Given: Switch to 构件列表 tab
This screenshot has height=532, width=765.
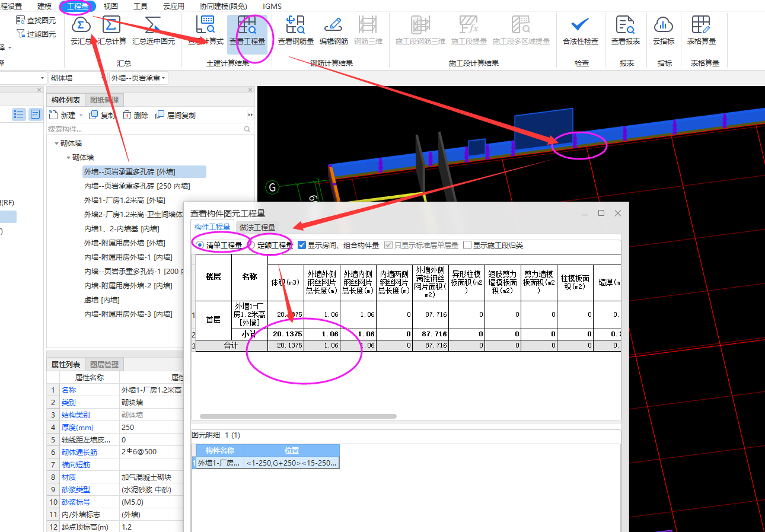Looking at the screenshot, I should point(66,100).
